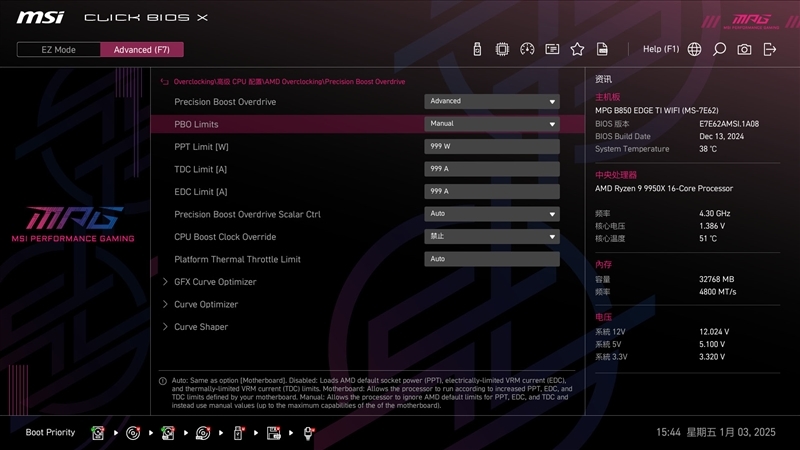Switch to EZ Mode
Screen dimensions: 800x450
point(59,49)
